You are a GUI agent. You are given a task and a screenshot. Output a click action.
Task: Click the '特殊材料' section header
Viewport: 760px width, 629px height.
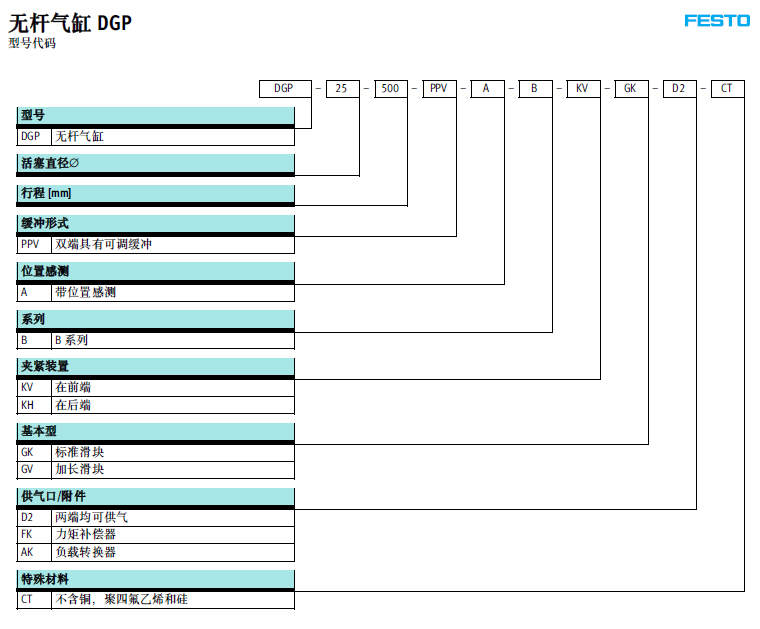point(156,579)
